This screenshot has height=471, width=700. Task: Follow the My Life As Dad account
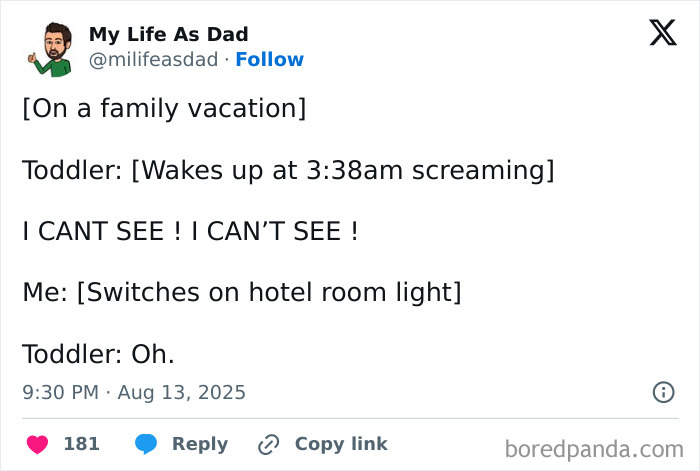click(x=270, y=59)
